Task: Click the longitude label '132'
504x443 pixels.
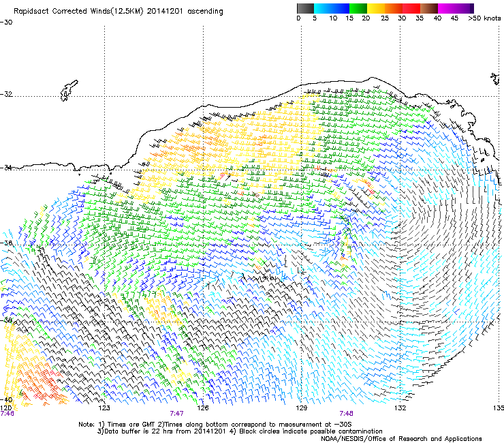Action: point(400,408)
